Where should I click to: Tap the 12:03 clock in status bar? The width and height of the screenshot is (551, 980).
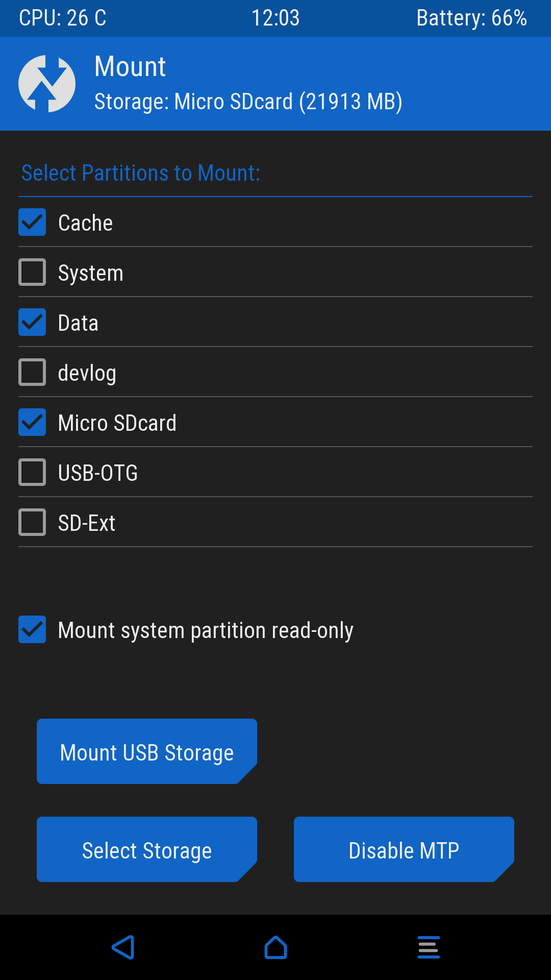point(275,18)
